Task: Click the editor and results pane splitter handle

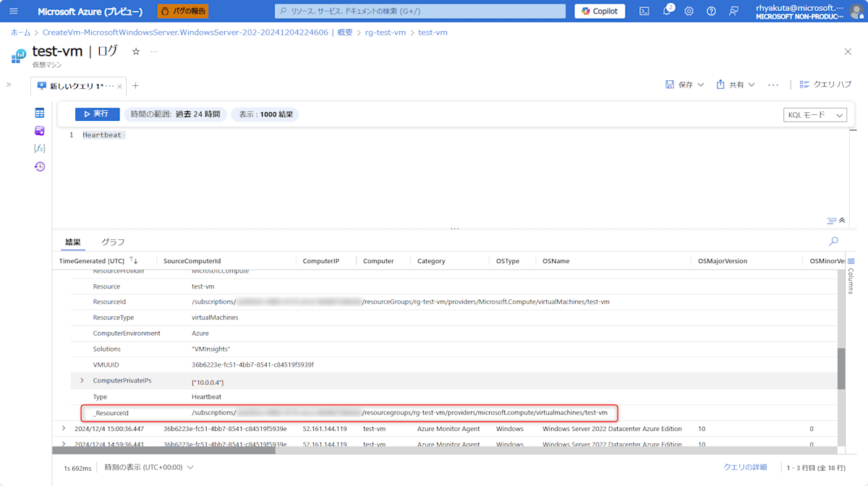Action: point(454,229)
